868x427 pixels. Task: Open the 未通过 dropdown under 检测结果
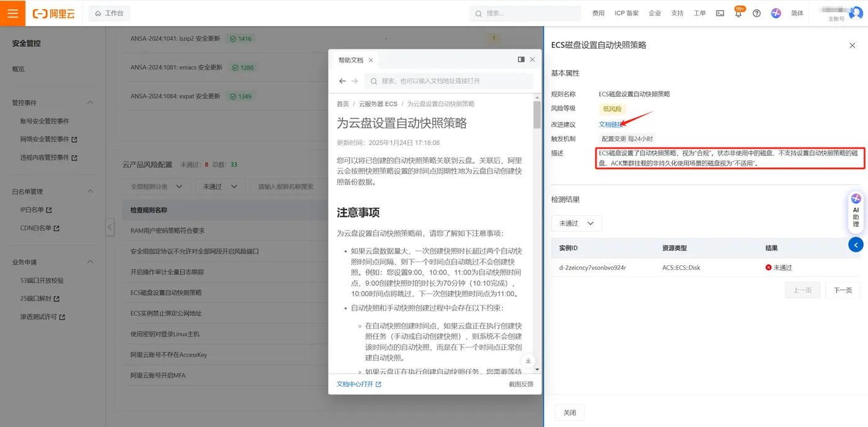577,223
